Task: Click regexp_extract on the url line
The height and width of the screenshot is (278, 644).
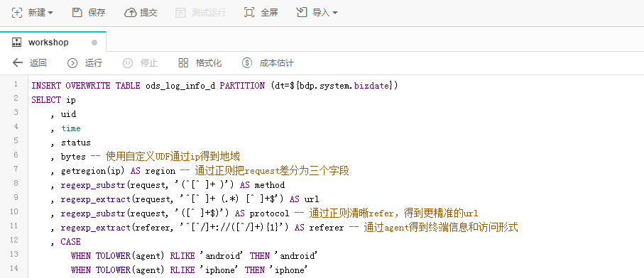Action: pyautogui.click(x=95, y=199)
